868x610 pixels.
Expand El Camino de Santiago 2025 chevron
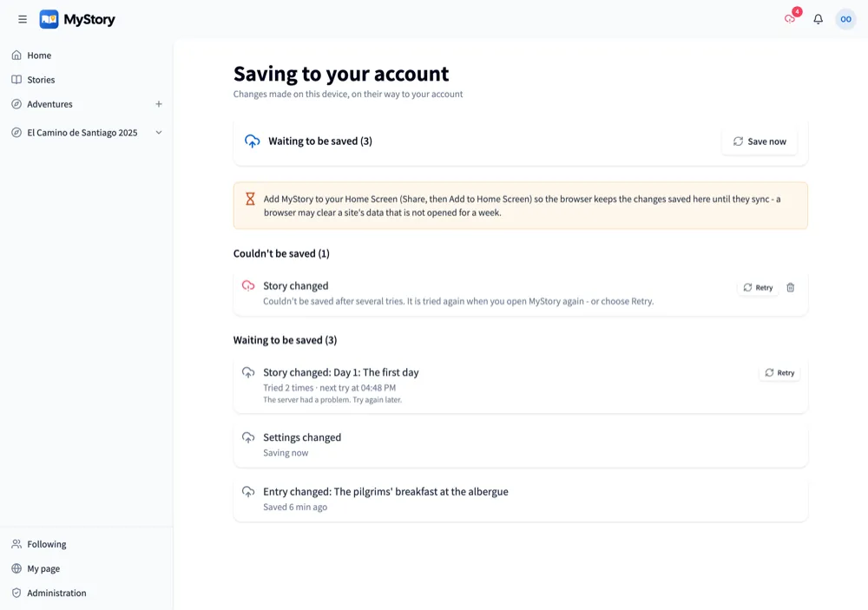coord(159,133)
